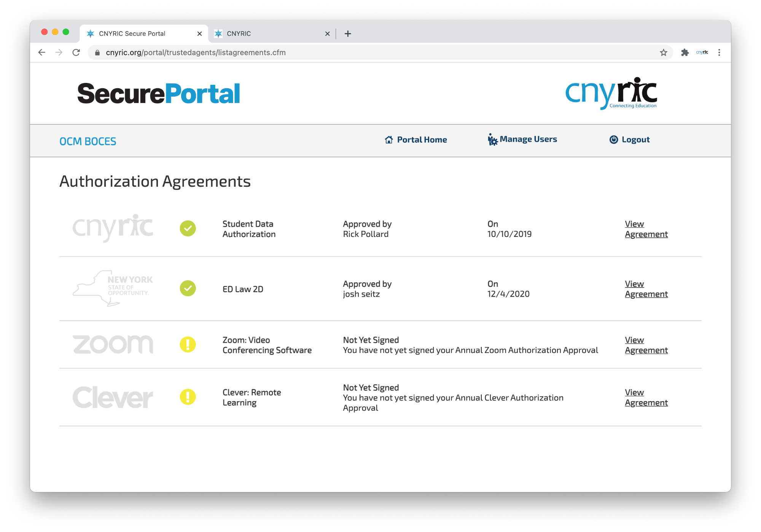
Task: Switch to the CNYRIC tab
Action: point(272,34)
